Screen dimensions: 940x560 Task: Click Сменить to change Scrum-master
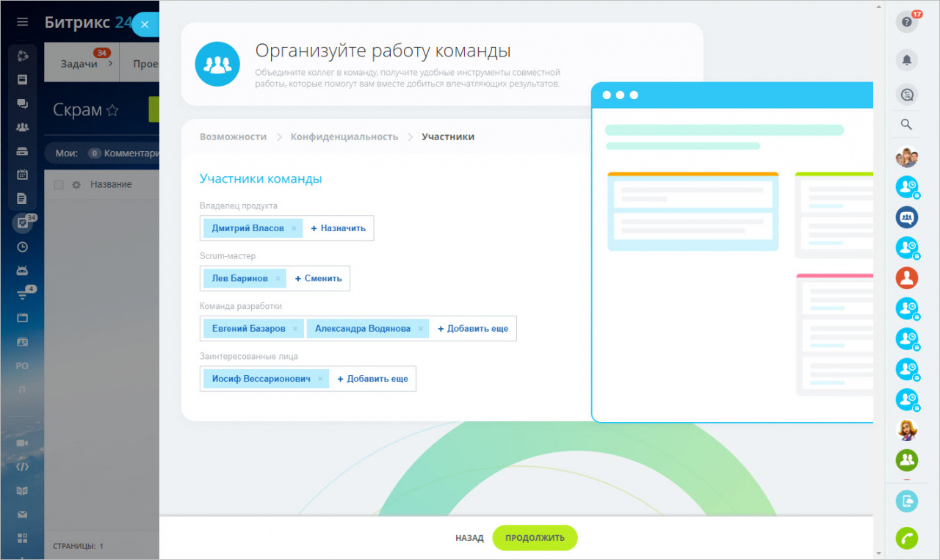pos(319,279)
